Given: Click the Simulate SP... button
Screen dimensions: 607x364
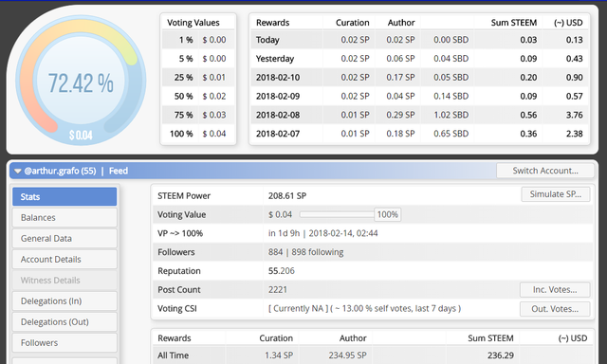Looking at the screenshot, I should [556, 194].
